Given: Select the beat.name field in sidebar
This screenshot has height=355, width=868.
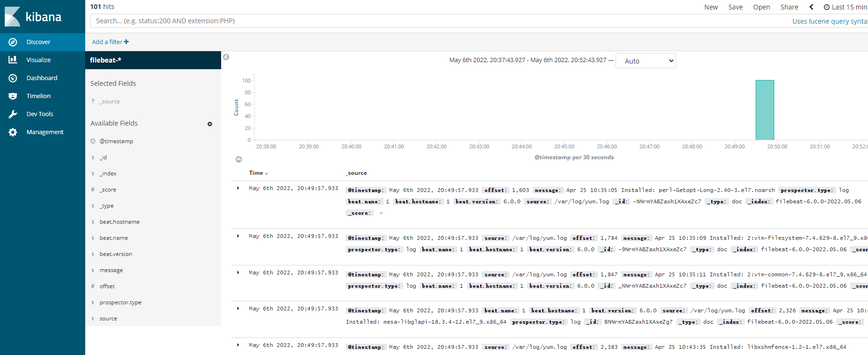Looking at the screenshot, I should point(114,238).
